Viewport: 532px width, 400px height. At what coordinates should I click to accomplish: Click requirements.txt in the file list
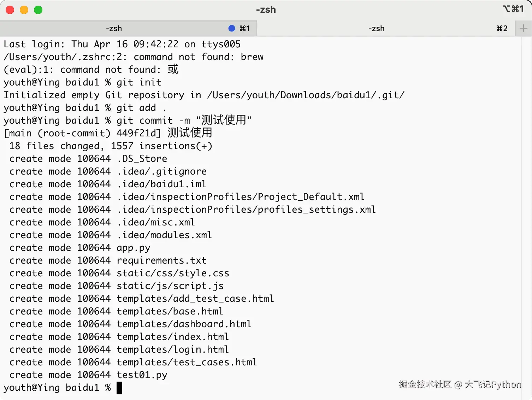(x=161, y=260)
